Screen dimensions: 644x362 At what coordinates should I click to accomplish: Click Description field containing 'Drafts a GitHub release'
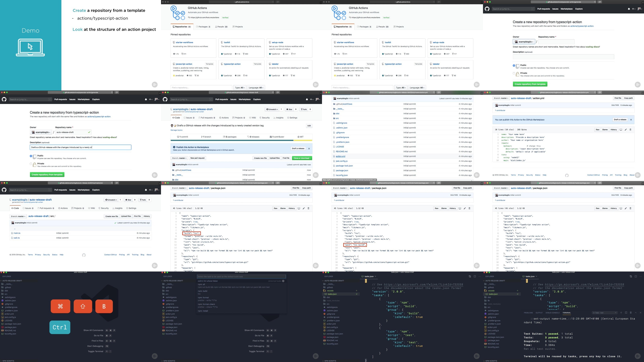[x=80, y=147]
